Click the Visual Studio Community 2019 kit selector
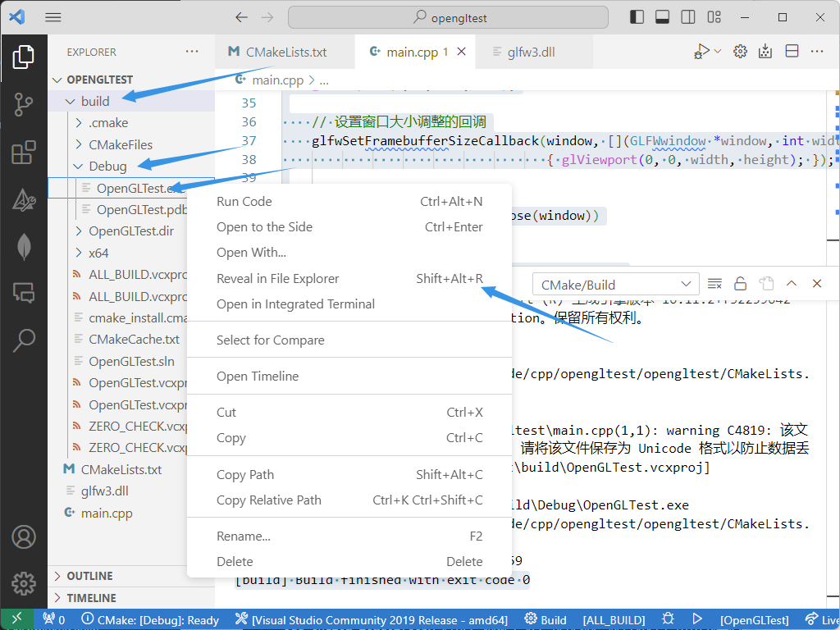Image resolution: width=840 pixels, height=630 pixels. pos(372,620)
